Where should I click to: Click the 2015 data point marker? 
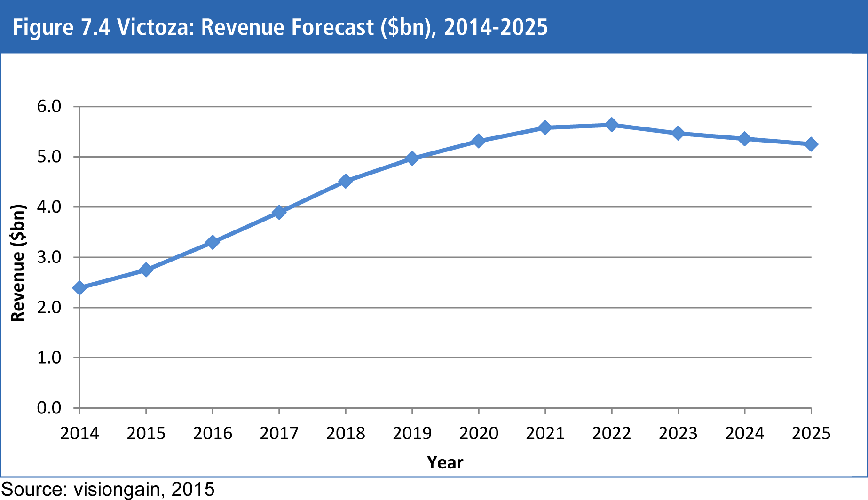(x=146, y=270)
